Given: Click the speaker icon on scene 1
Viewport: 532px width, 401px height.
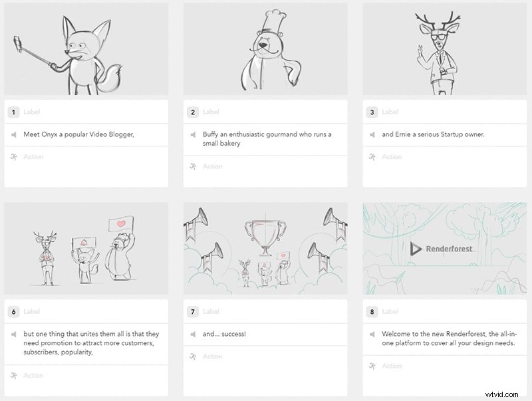Looking at the screenshot, I should 14,134.
